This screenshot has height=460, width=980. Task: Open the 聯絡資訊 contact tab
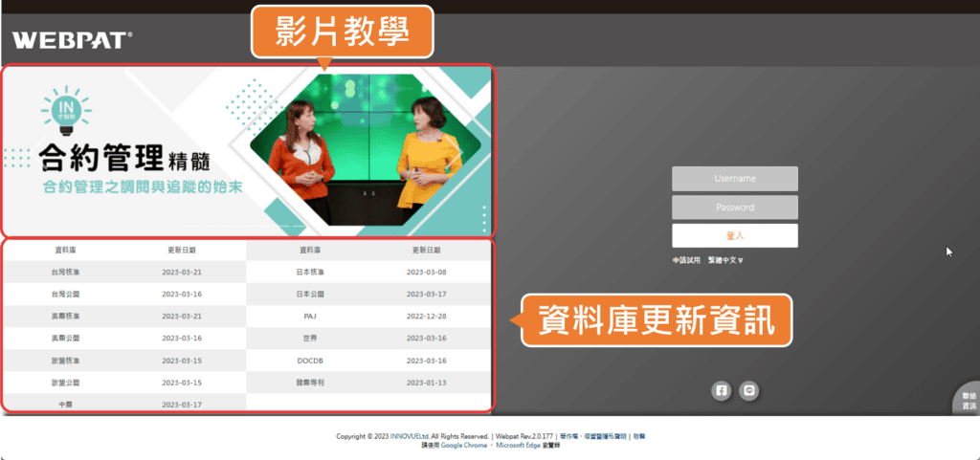point(968,401)
